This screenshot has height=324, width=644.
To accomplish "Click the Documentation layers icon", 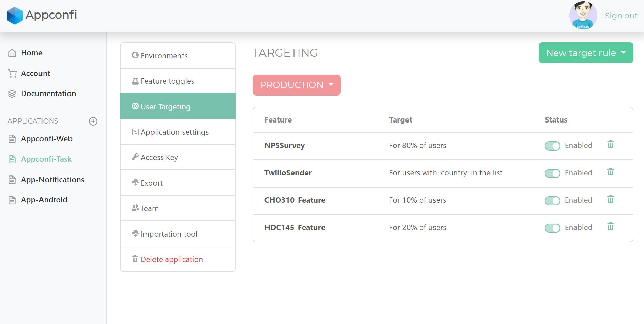I will 12,94.
